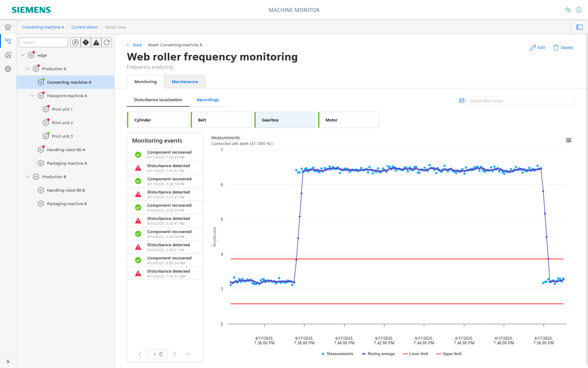This screenshot has height=368, width=588.
Task: Collapse the Production A tree node
Action: coord(28,69)
